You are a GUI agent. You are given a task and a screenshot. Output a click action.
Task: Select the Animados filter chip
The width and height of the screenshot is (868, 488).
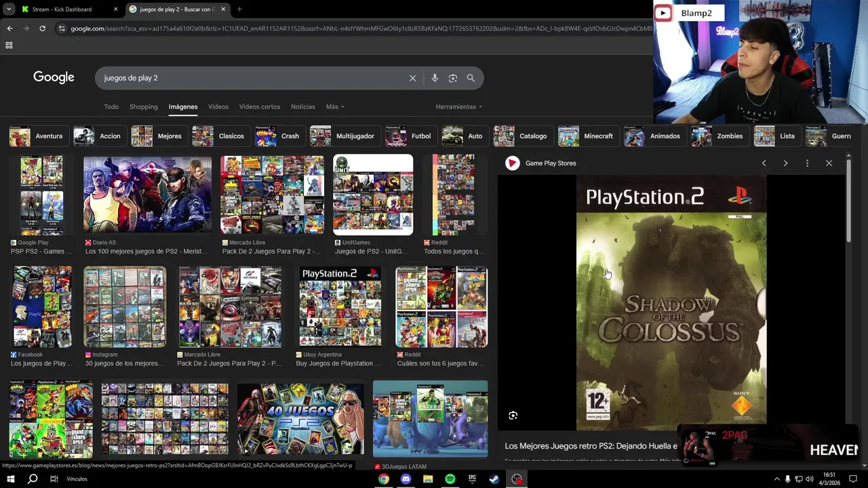[x=654, y=136]
